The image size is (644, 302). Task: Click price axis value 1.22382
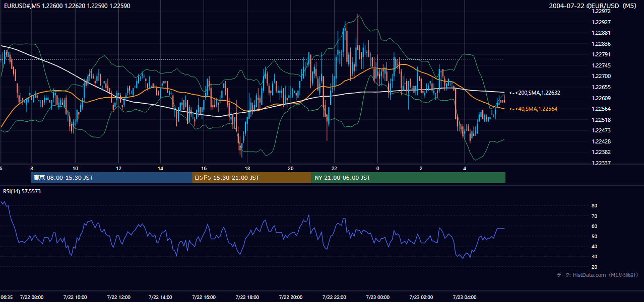tap(601, 152)
